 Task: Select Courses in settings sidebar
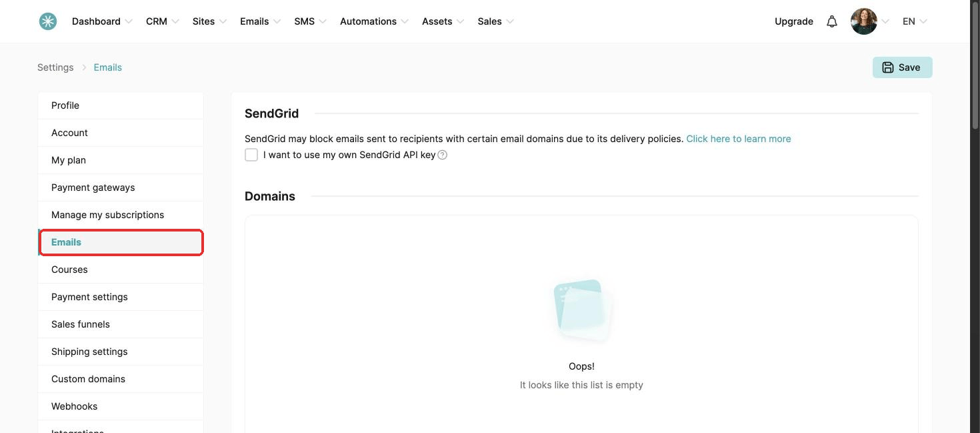coord(121,270)
